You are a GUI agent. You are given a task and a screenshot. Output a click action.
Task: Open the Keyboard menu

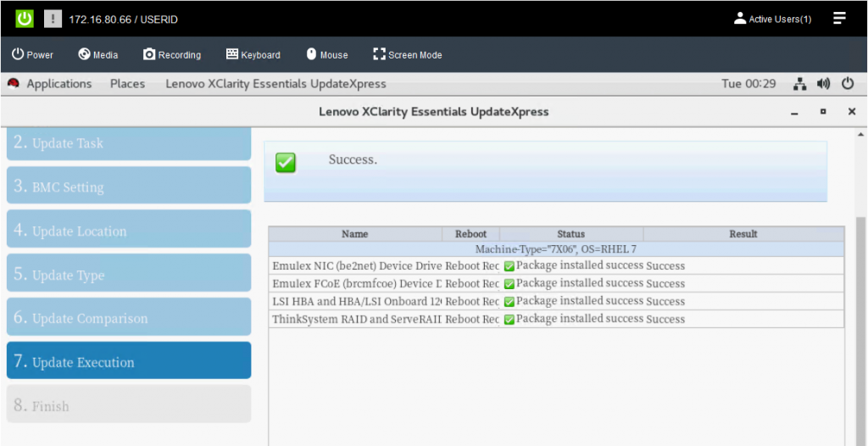point(253,54)
